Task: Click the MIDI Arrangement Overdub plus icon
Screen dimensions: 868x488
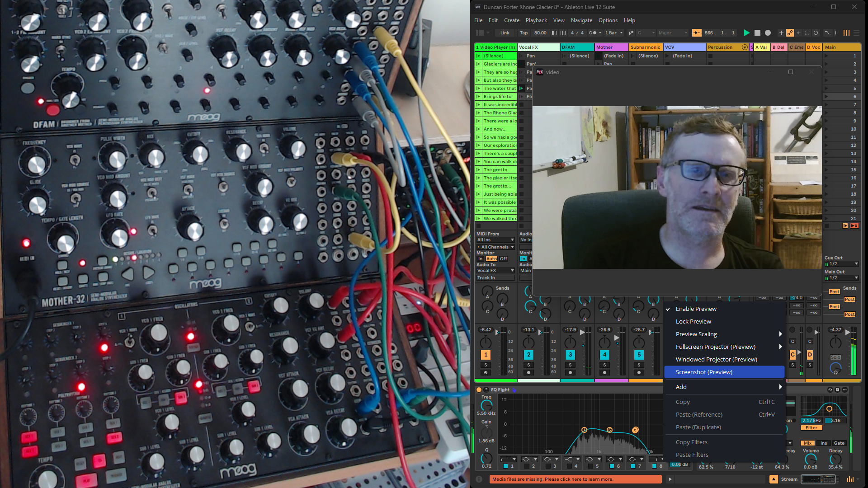Action: [781, 33]
